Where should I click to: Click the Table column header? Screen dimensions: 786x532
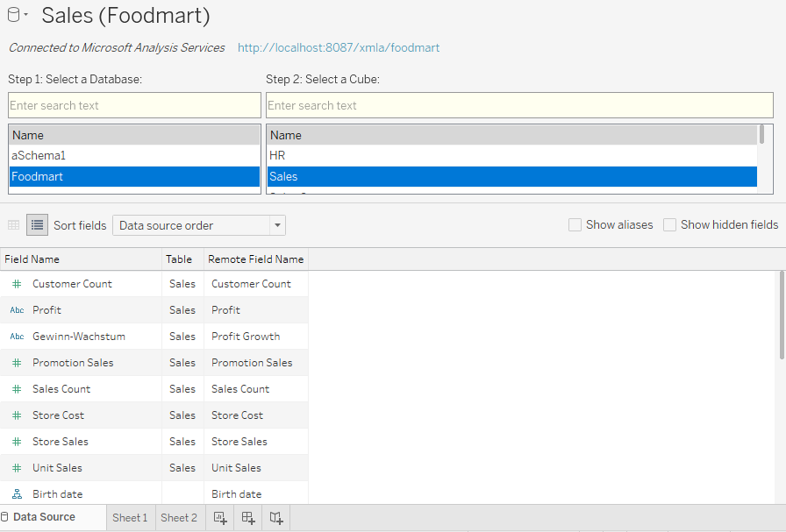click(x=182, y=259)
